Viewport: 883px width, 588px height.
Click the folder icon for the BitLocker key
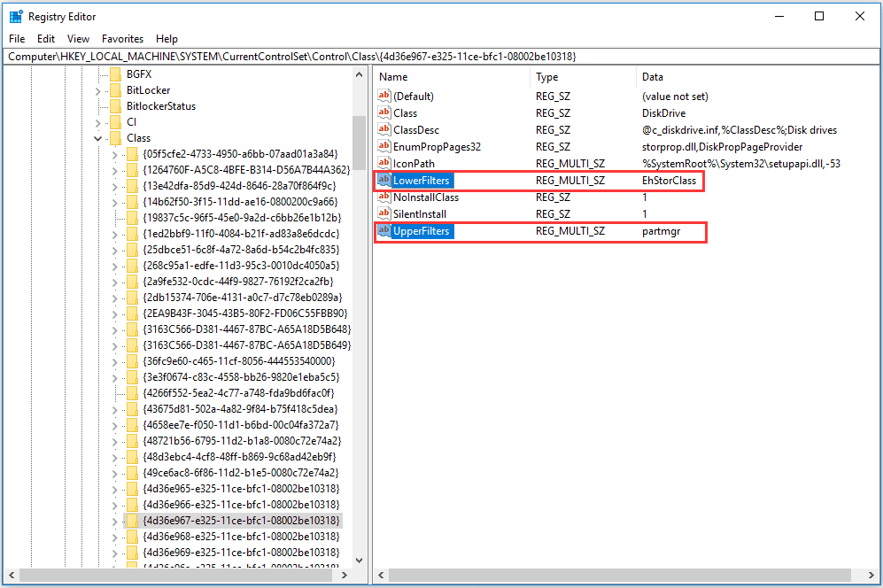(116, 89)
